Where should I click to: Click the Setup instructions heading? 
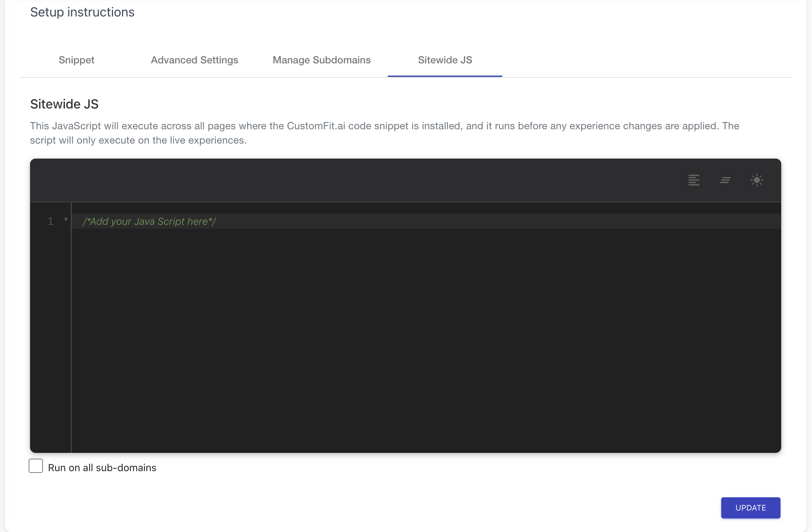82,12
